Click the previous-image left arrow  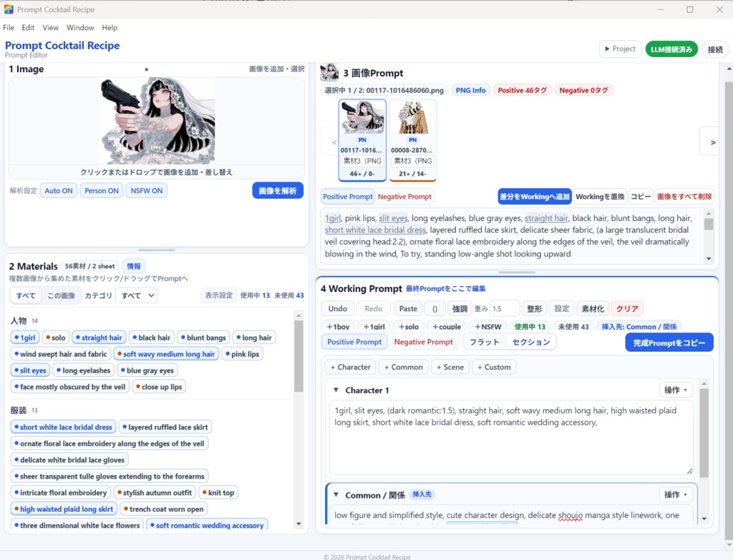coord(334,142)
